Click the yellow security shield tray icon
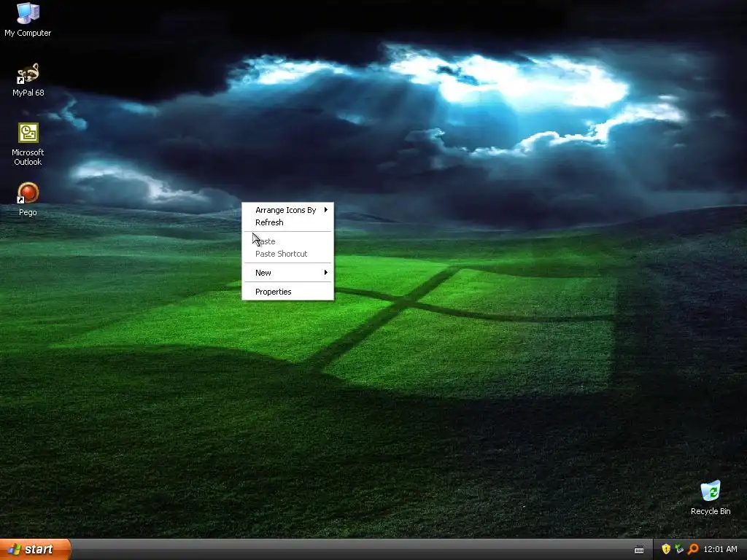This screenshot has height=560, width=747. (666, 549)
